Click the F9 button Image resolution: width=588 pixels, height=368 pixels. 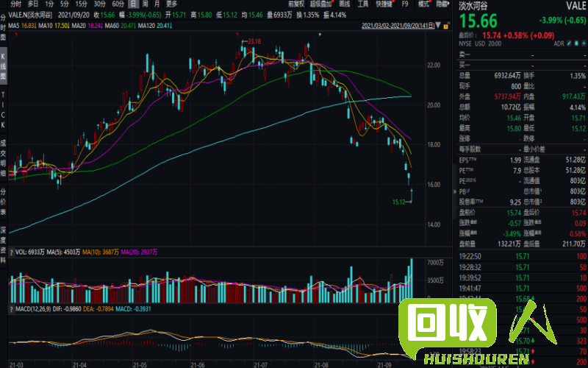tap(405, 4)
